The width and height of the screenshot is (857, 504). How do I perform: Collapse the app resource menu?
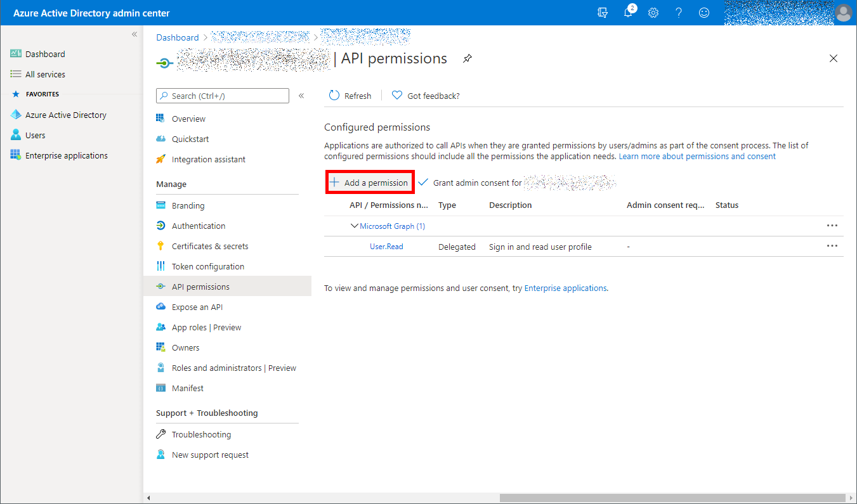click(301, 96)
